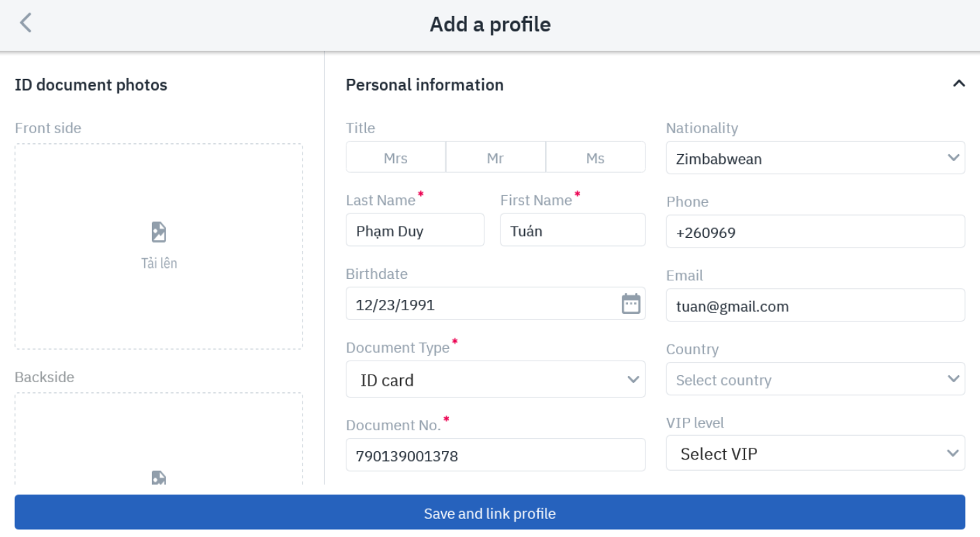The width and height of the screenshot is (980, 537).
Task: Click the Phone number field
Action: point(815,232)
